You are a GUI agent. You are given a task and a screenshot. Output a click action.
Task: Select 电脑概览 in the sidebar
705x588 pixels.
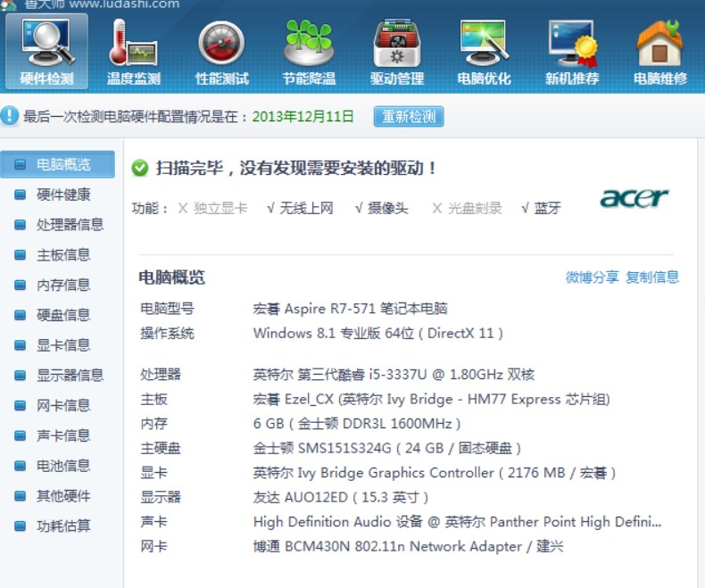57,164
